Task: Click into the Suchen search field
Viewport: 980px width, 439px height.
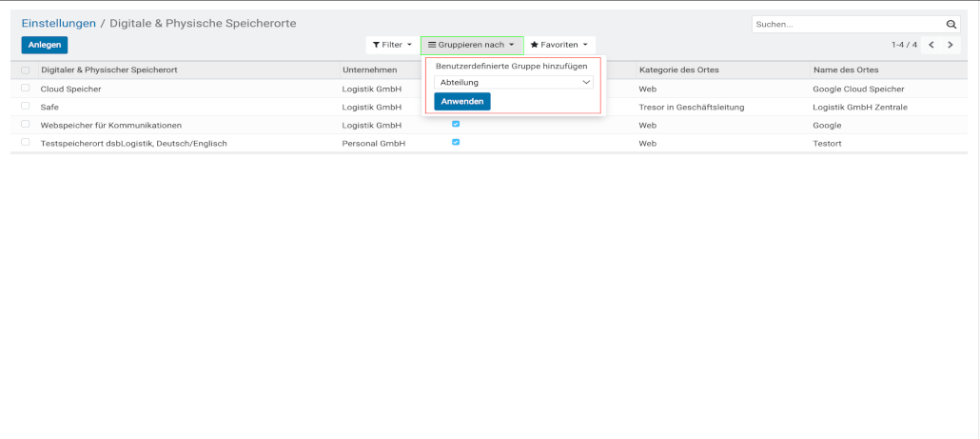Action: 847,25
